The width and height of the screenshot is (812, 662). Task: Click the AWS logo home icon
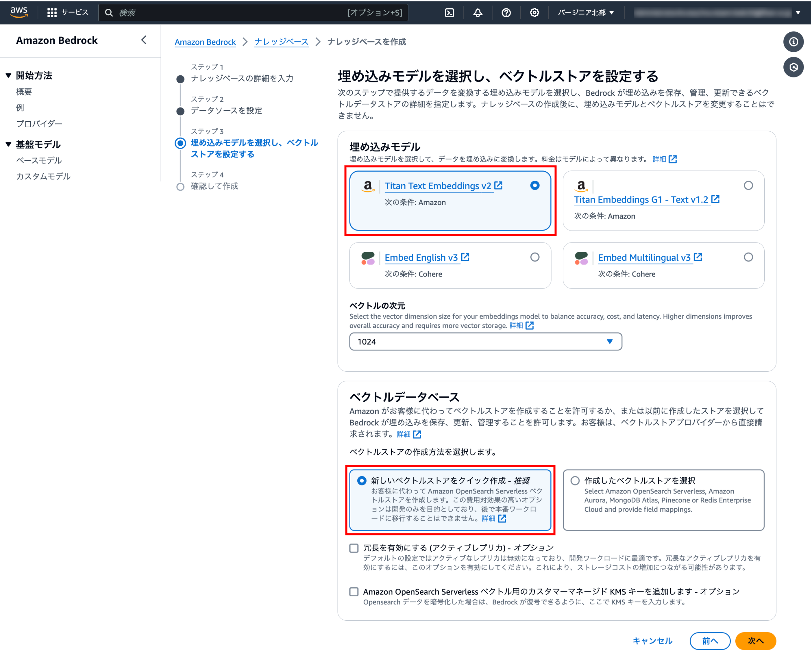point(19,12)
